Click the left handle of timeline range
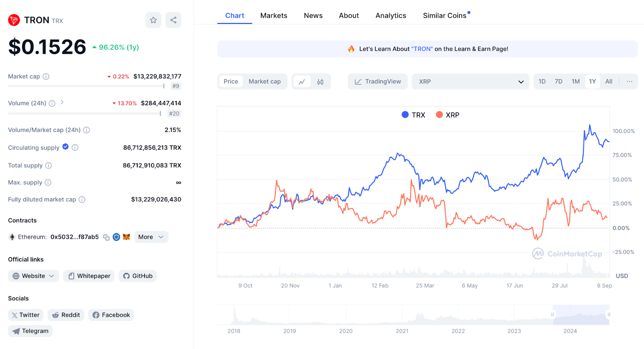644x349 pixels. click(x=553, y=315)
